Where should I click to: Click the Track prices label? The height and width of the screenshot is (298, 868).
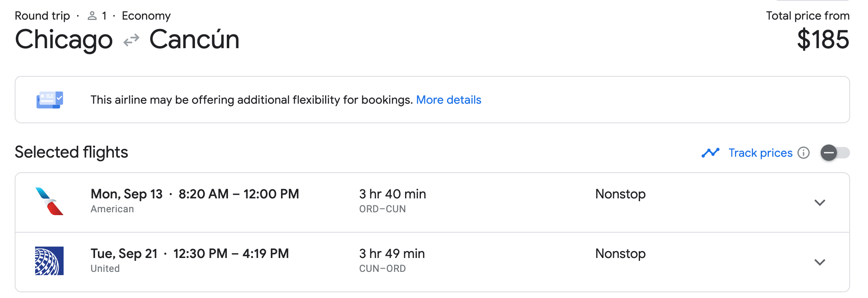coord(760,153)
